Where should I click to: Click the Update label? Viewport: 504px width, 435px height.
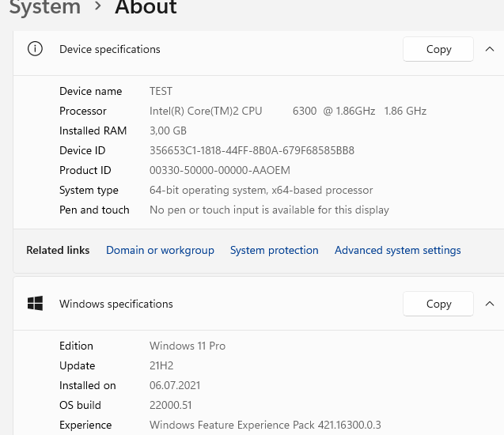(x=78, y=366)
